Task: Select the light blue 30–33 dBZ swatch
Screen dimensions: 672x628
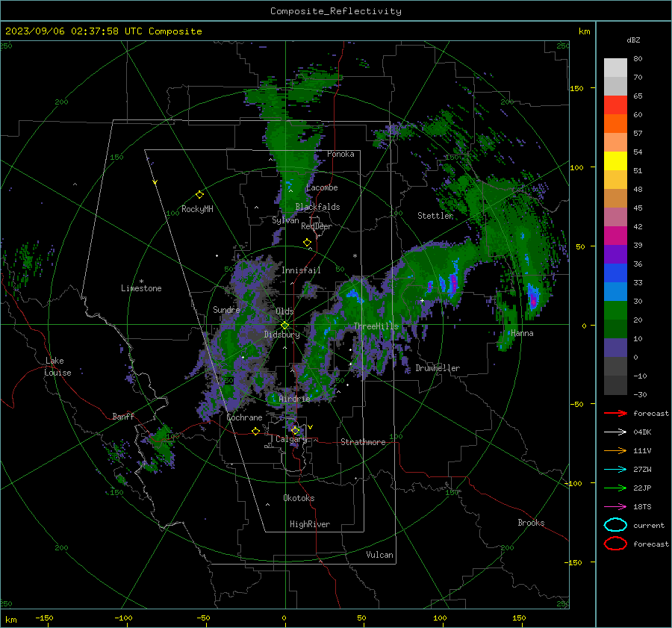Action: click(x=615, y=292)
